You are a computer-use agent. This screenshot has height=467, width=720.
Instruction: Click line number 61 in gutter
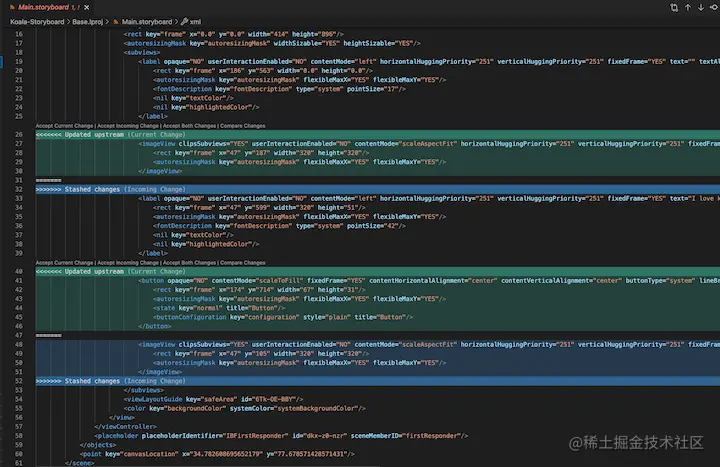tap(19, 463)
